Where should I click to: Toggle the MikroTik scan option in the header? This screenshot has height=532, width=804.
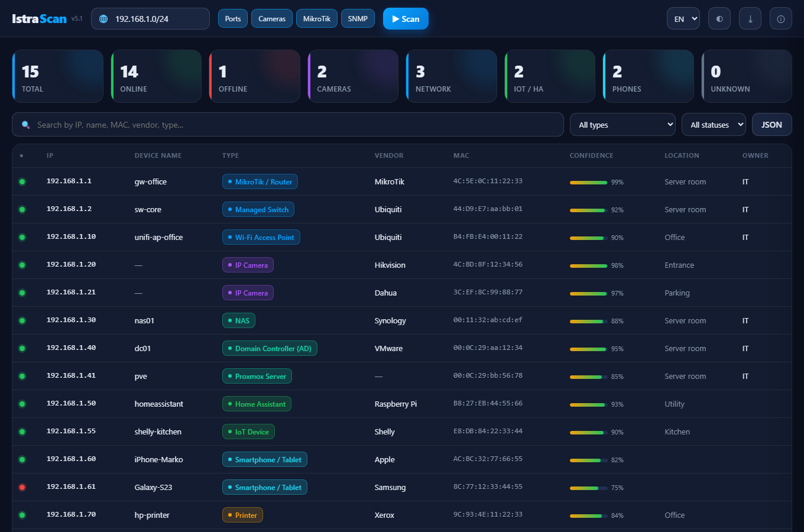tap(317, 19)
